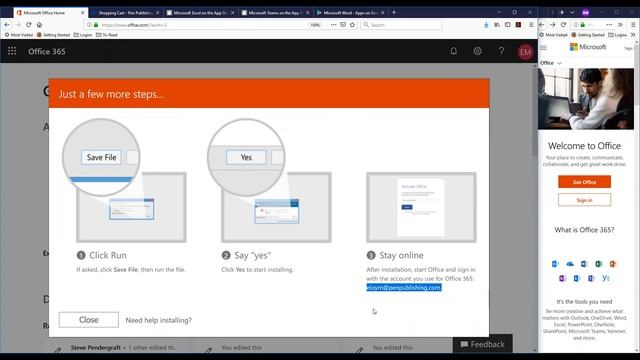Save the page to Pocket
The width and height of the screenshot is (640, 360).
343,25
